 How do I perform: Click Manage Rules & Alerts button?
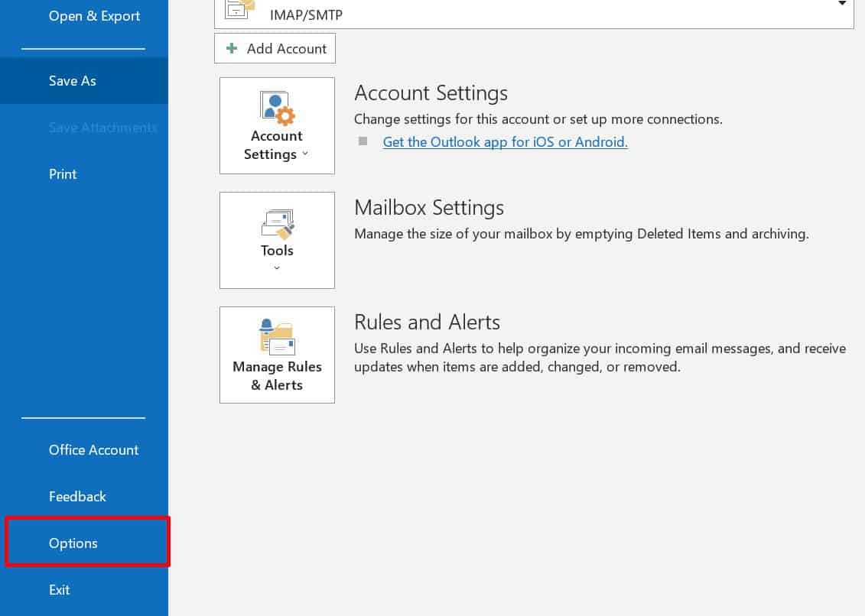tap(277, 355)
